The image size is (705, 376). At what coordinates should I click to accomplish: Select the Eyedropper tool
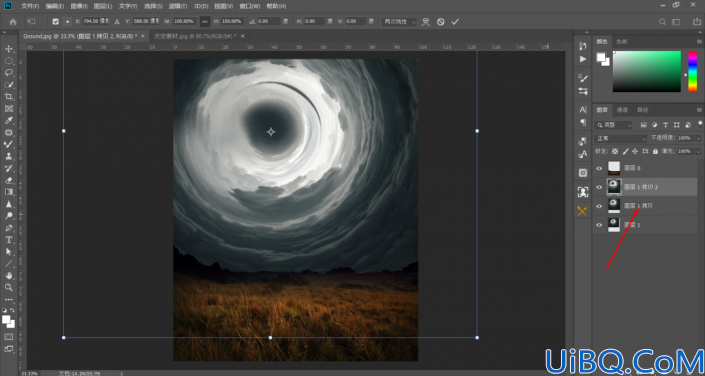click(9, 121)
